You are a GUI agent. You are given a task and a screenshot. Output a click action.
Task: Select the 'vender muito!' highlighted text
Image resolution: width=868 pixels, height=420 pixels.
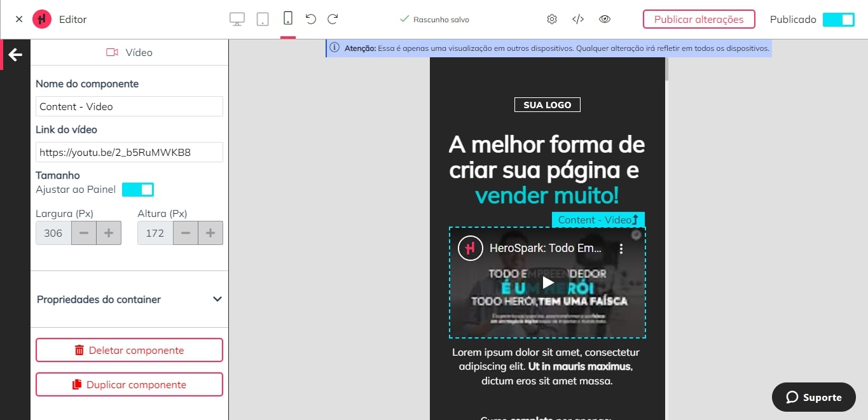(x=547, y=195)
